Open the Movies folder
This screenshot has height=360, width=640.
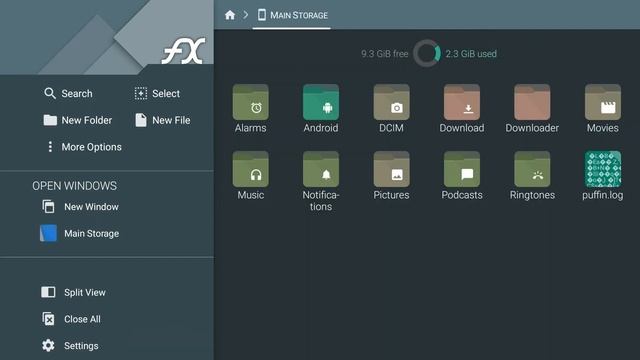click(602, 109)
